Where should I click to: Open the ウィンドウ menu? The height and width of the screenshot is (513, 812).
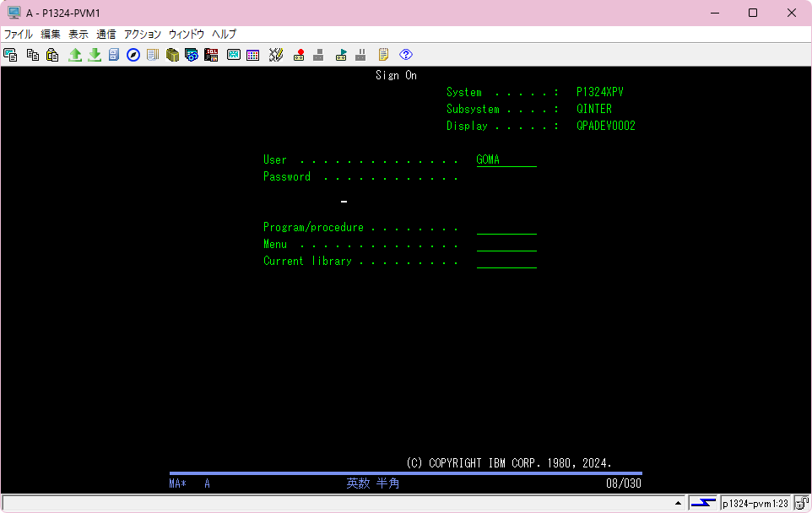(187, 34)
